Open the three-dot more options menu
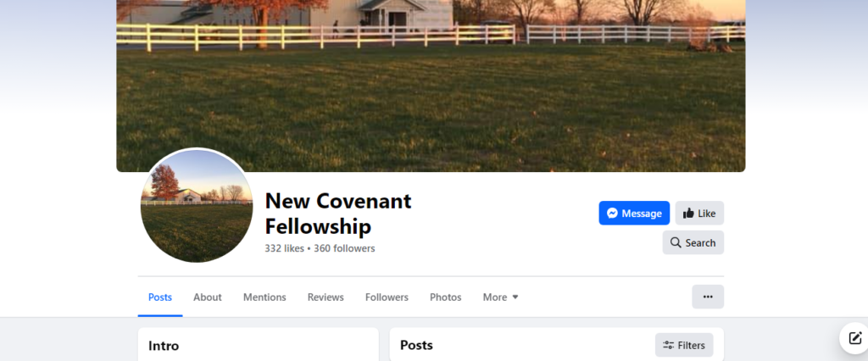 click(x=708, y=297)
